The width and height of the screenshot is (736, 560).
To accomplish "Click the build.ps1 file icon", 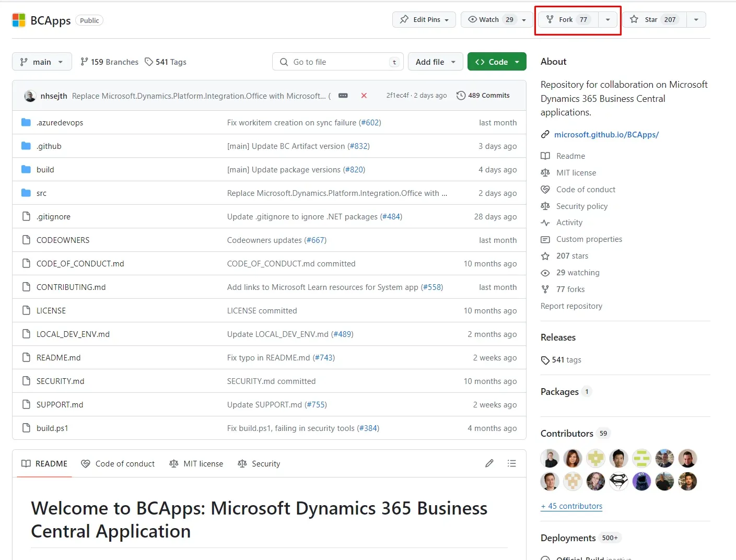I will (26, 428).
